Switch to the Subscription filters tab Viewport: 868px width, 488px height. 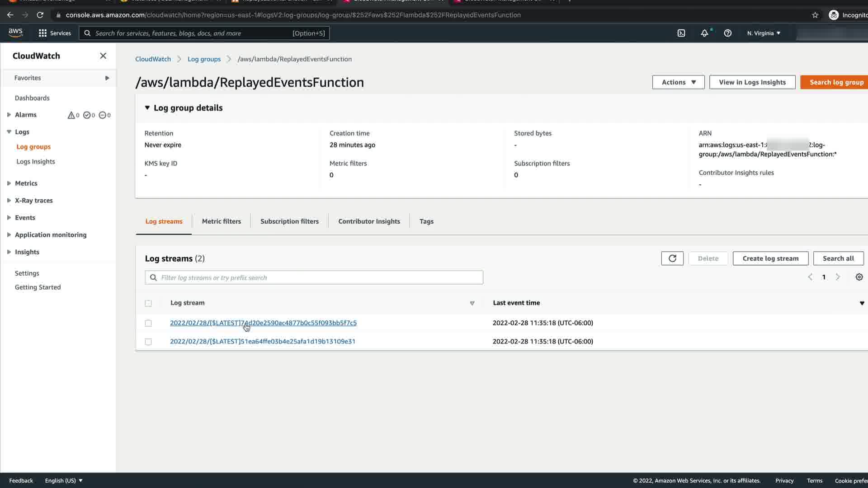(x=289, y=221)
